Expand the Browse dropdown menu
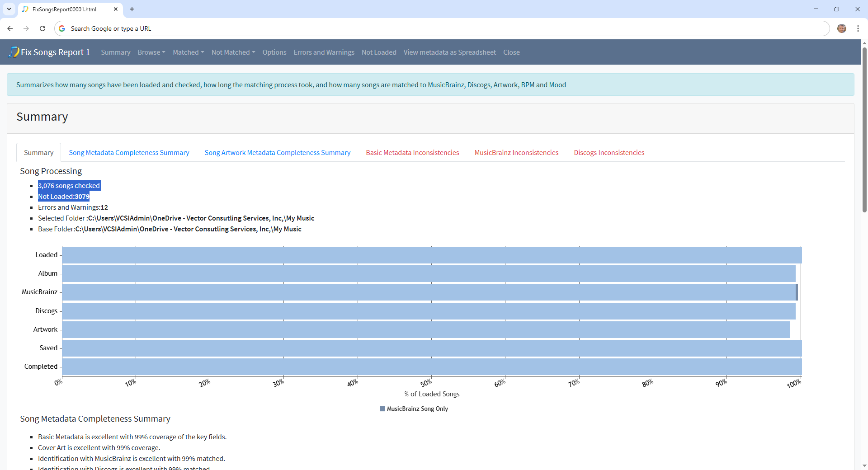 tap(151, 52)
